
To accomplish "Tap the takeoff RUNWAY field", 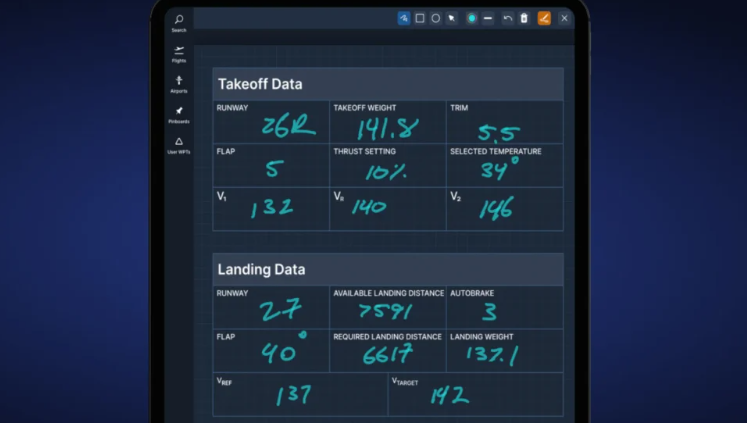I will tap(271, 122).
